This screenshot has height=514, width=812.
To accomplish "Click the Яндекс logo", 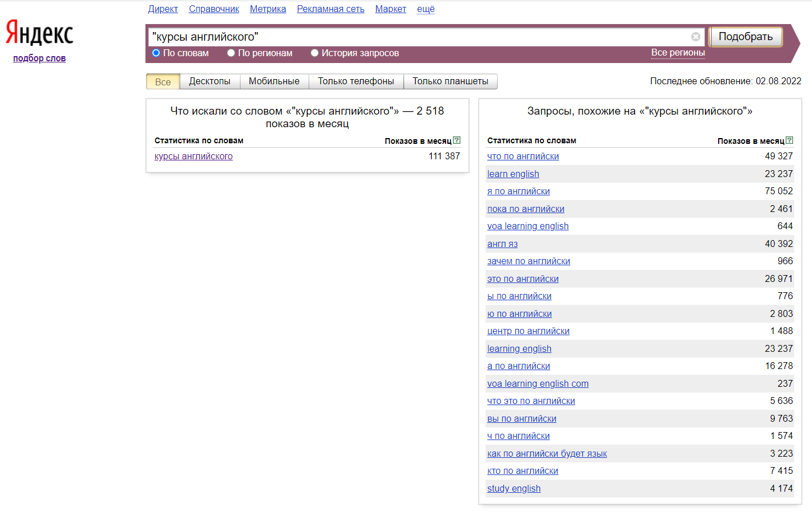I will [40, 33].
